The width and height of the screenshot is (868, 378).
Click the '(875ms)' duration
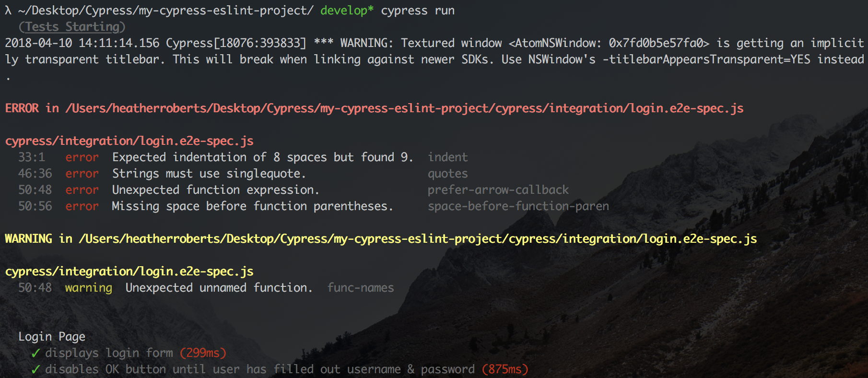(505, 369)
